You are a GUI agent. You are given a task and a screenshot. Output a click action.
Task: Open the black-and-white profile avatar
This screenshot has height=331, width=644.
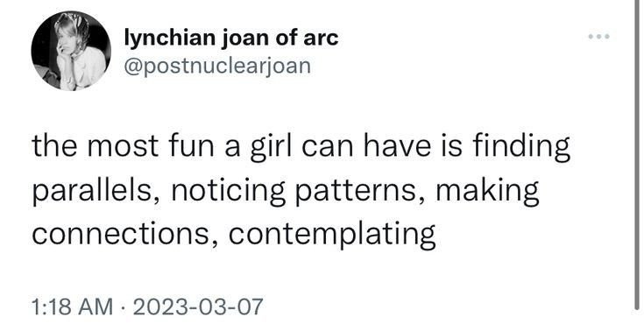(x=71, y=51)
